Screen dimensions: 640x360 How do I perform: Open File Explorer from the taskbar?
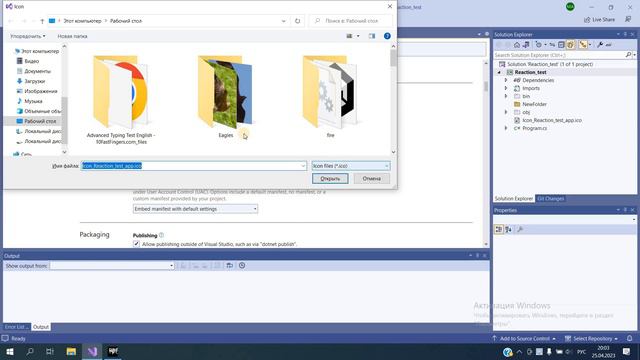[x=71, y=351]
